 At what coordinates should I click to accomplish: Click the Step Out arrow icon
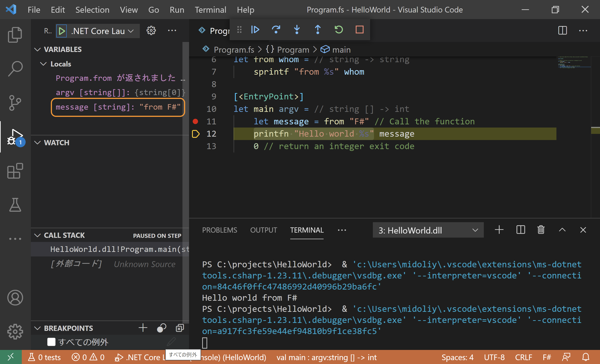click(x=317, y=30)
